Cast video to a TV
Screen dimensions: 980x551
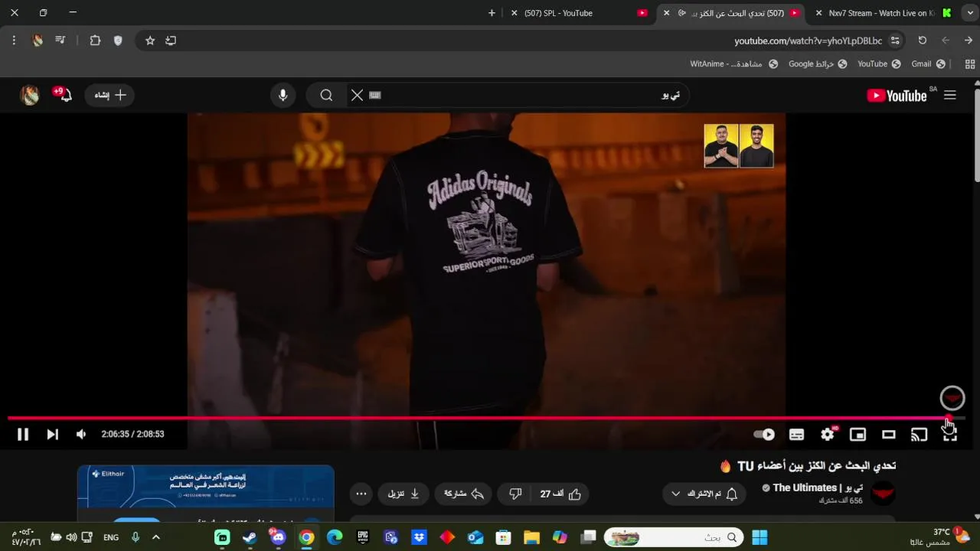919,435
